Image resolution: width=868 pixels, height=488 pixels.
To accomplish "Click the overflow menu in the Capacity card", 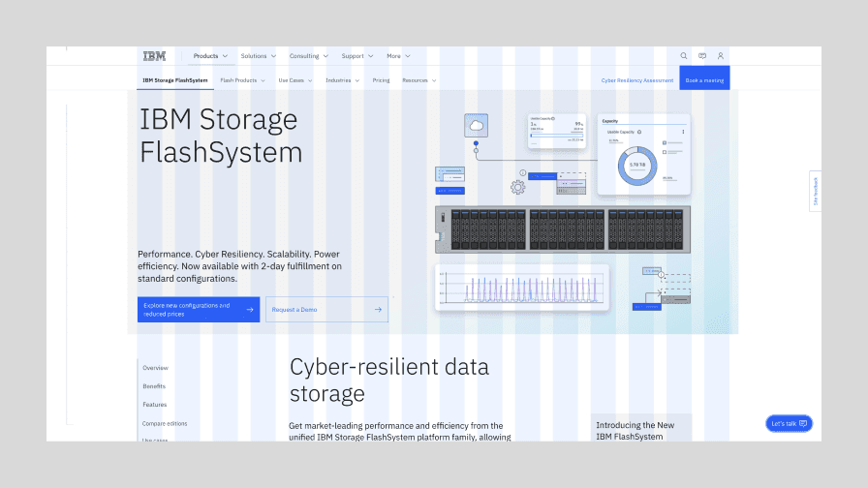I will point(683,132).
